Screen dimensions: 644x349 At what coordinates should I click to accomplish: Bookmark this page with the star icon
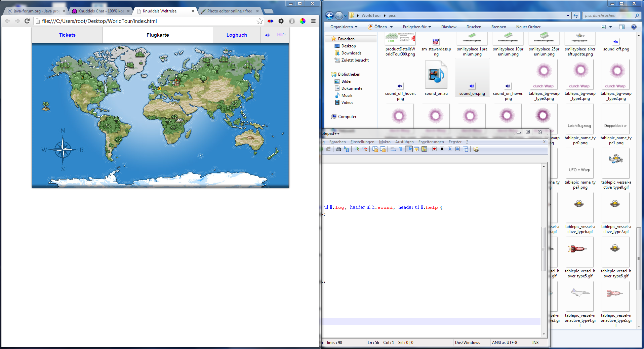[x=259, y=21]
